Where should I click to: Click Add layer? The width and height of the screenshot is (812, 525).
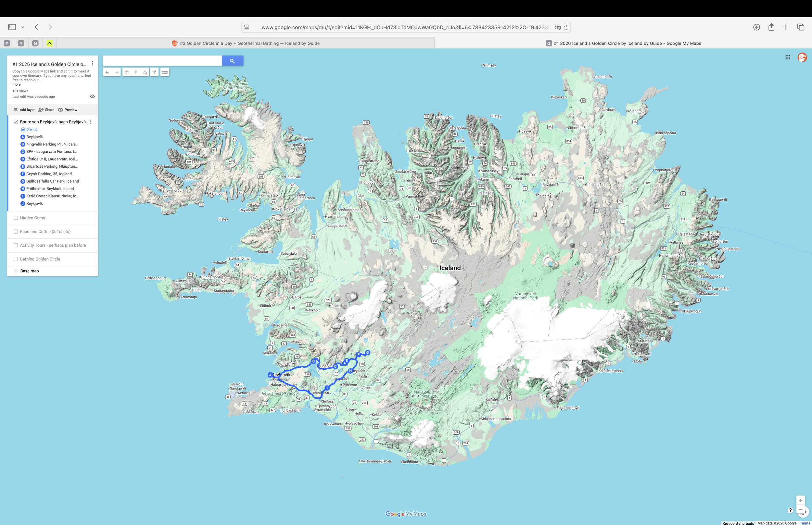tap(24, 110)
